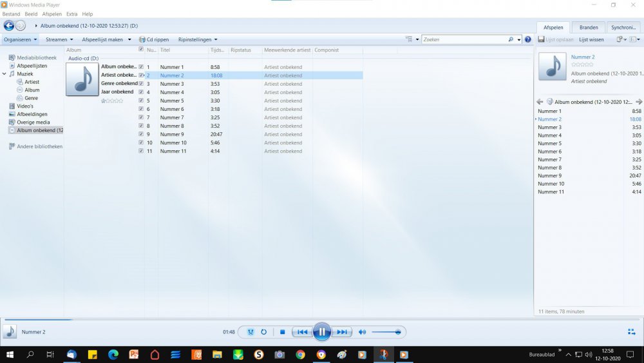
Task: Open Microsoft Edge from the taskbar
Action: pos(113,355)
